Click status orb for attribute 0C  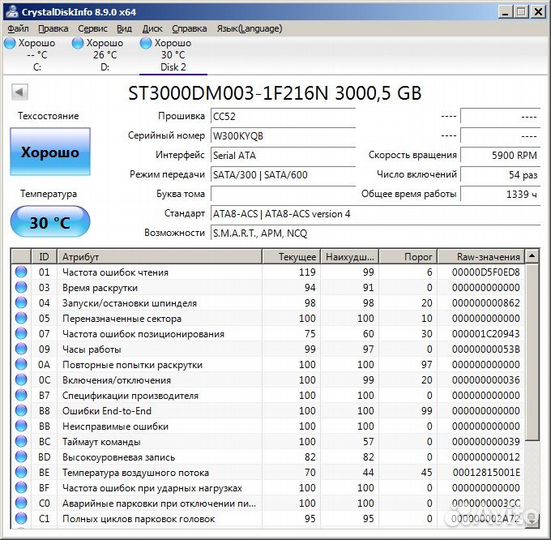coord(21,380)
